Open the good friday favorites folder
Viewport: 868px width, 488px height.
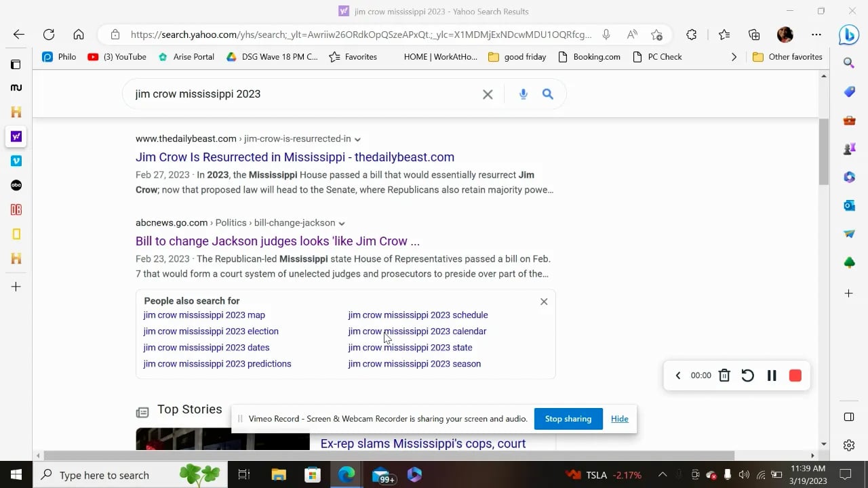tap(517, 57)
